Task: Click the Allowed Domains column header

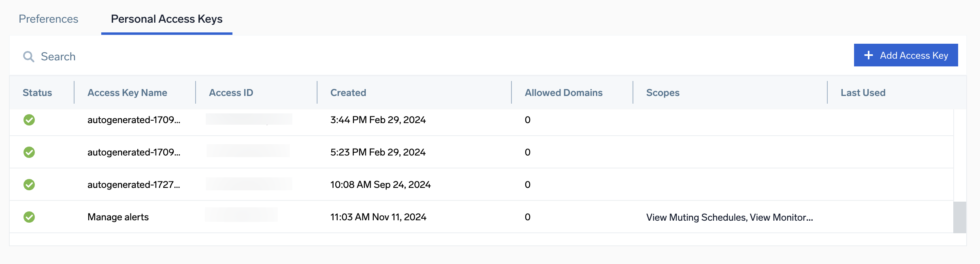Action: (563, 93)
